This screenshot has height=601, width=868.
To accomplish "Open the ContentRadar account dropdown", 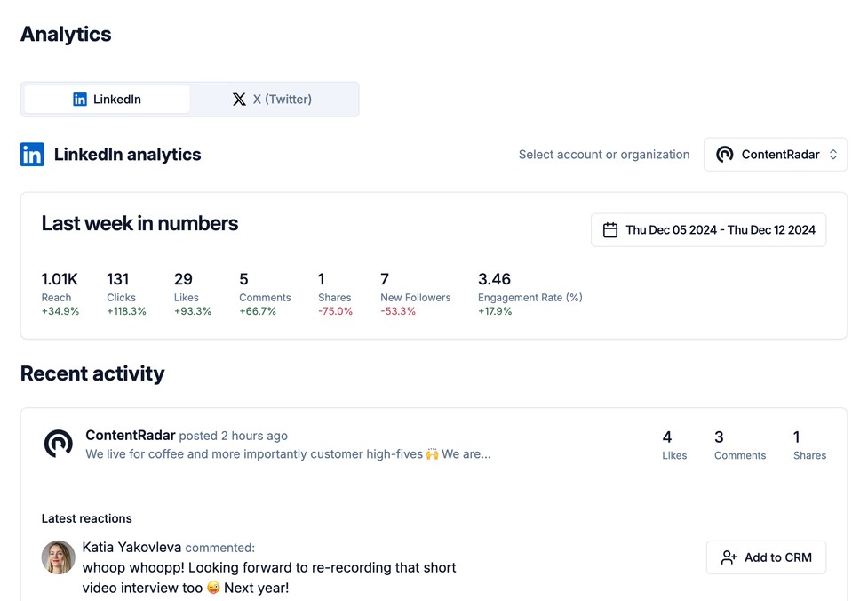I will tap(775, 155).
